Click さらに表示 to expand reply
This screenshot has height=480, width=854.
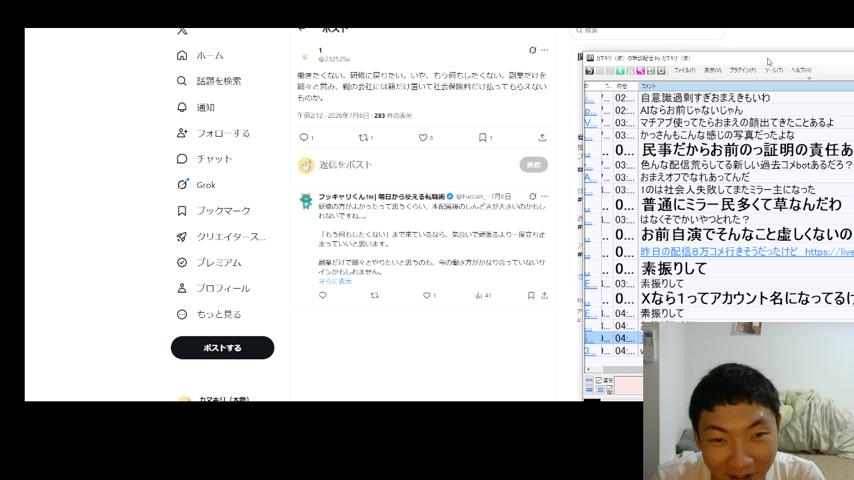(x=335, y=281)
